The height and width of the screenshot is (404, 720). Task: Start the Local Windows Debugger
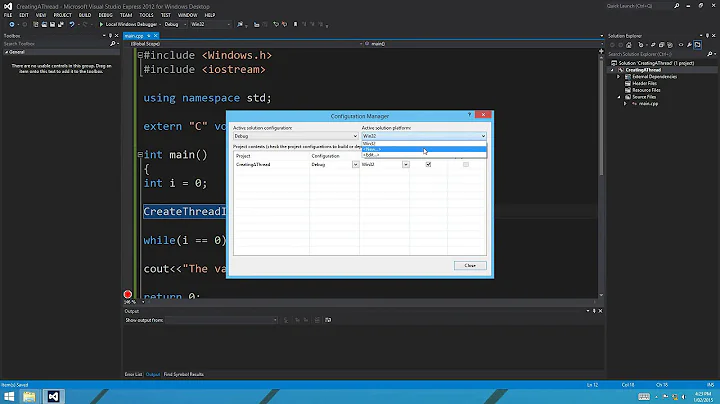click(128, 24)
